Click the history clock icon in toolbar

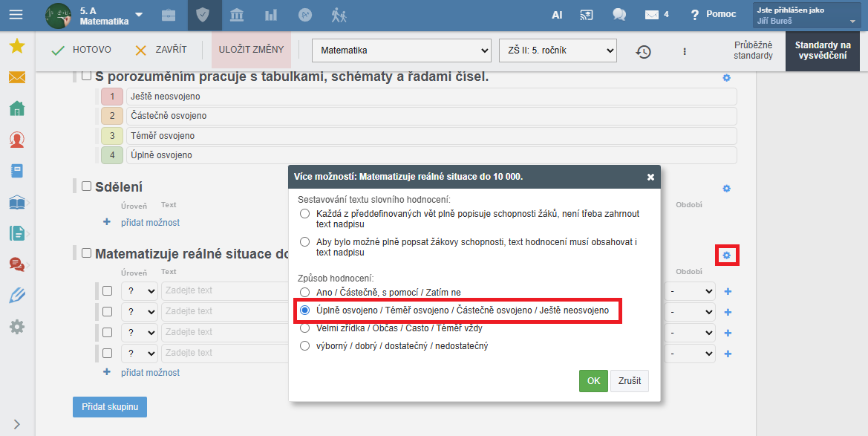(643, 51)
